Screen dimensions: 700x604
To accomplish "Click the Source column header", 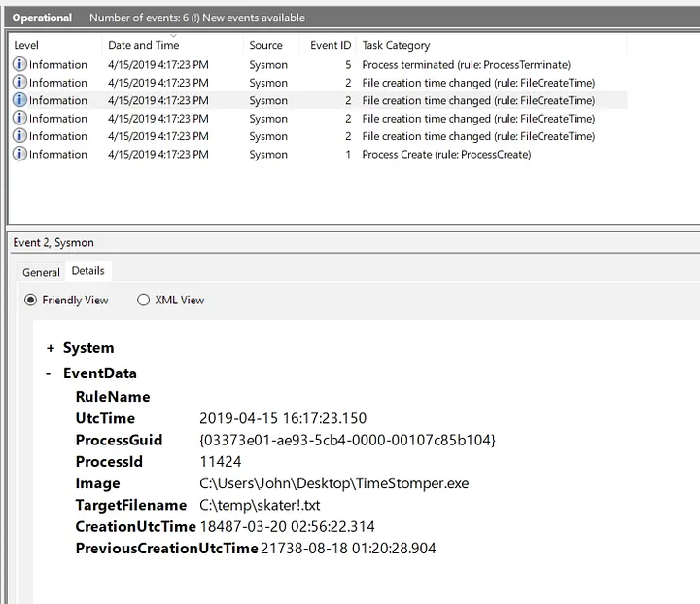I will tap(265, 45).
